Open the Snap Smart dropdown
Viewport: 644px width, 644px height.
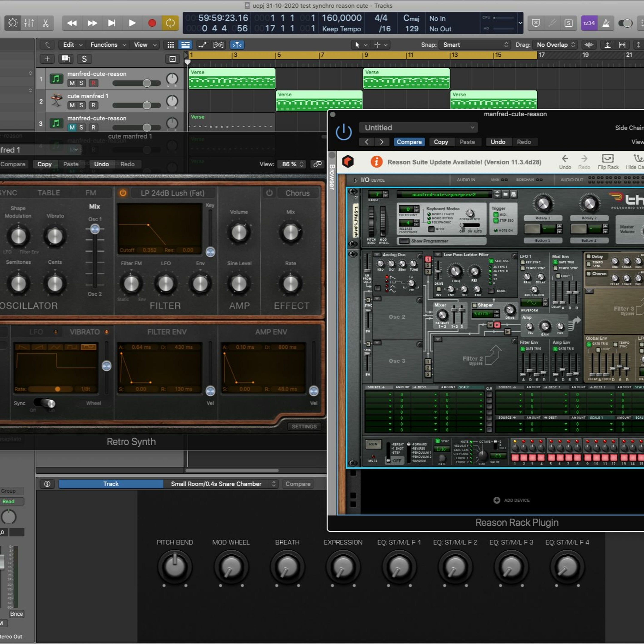[475, 45]
